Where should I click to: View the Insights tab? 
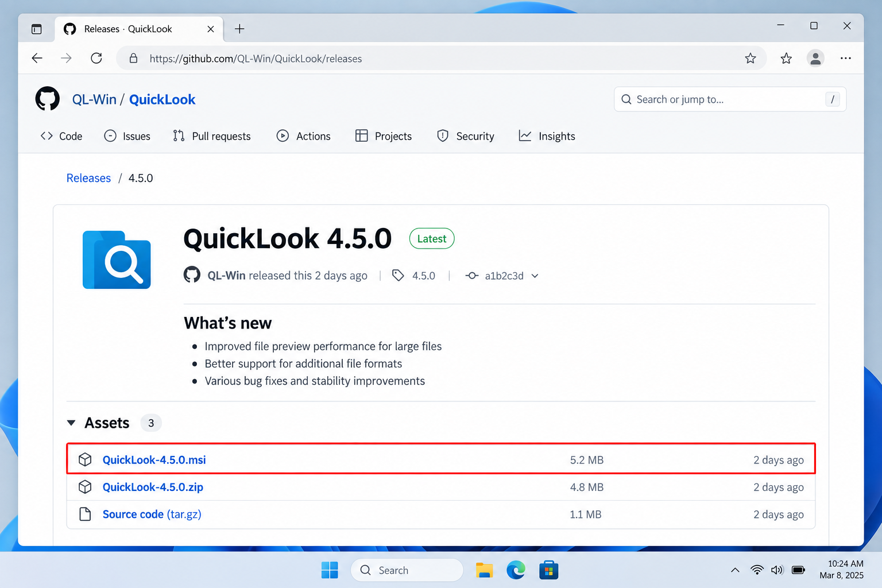[547, 136]
